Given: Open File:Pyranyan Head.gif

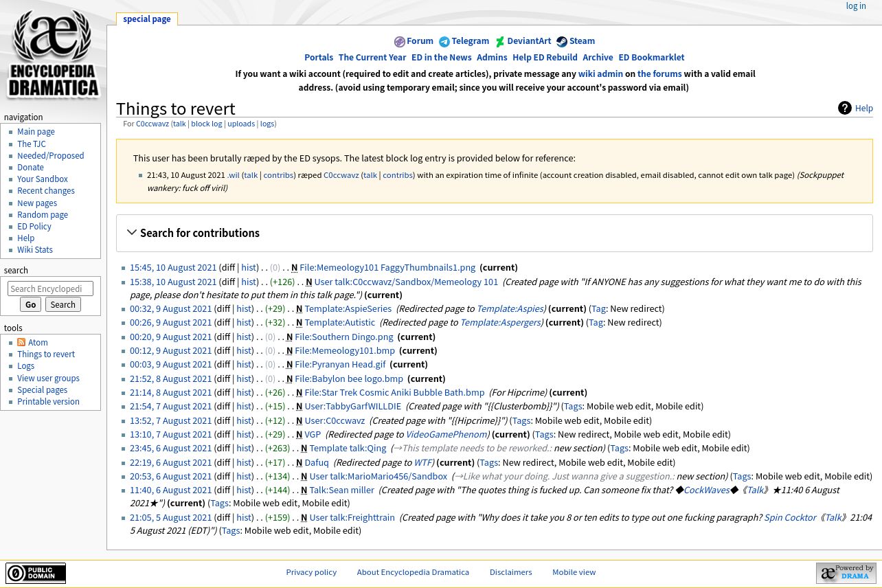Looking at the screenshot, I should [340, 364].
